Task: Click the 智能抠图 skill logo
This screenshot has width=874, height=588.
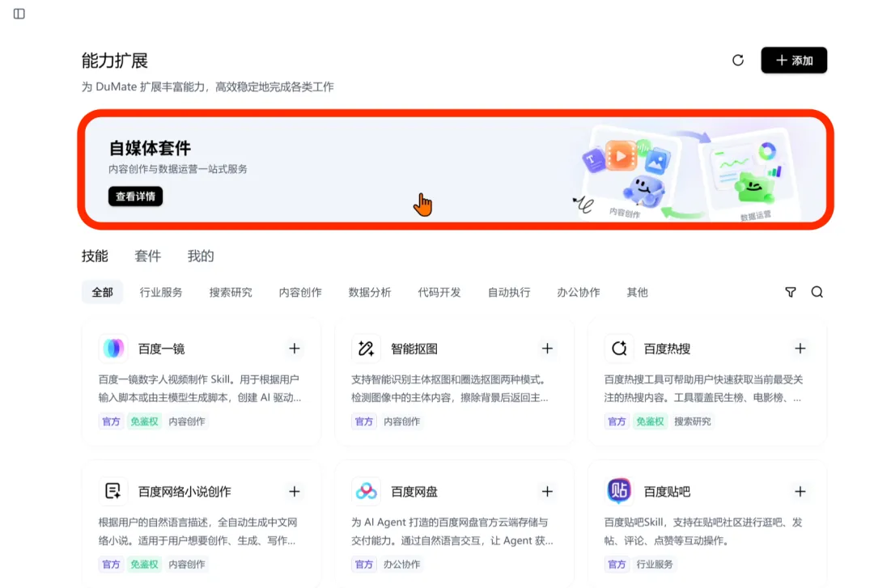Action: (367, 349)
